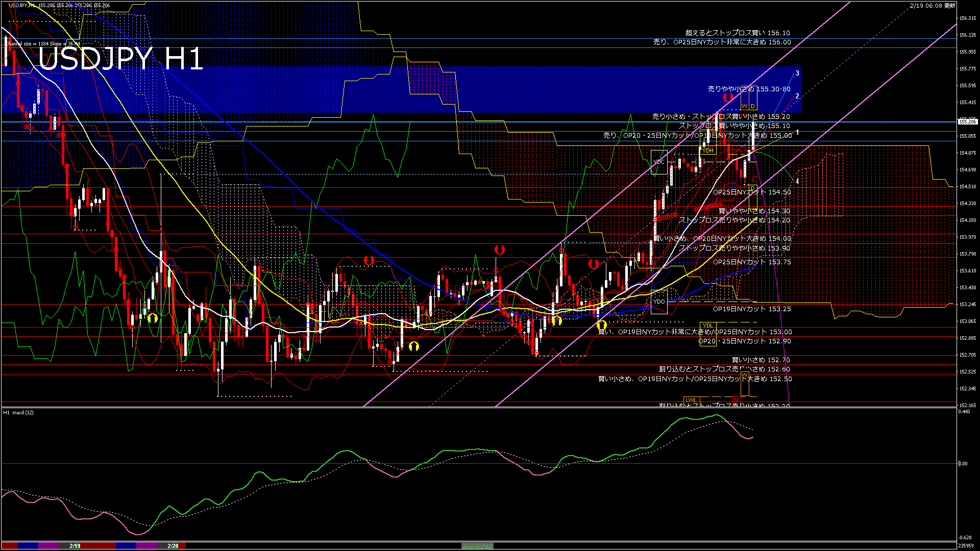The height and width of the screenshot is (551, 980).
Task: Click the 2/19 date marker on timeline
Action: (75, 546)
